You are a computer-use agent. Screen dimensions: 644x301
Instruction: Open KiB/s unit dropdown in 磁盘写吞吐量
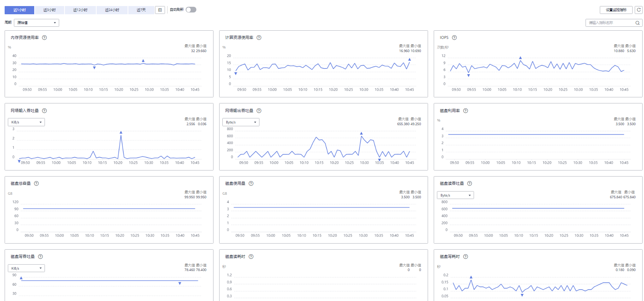click(x=26, y=268)
